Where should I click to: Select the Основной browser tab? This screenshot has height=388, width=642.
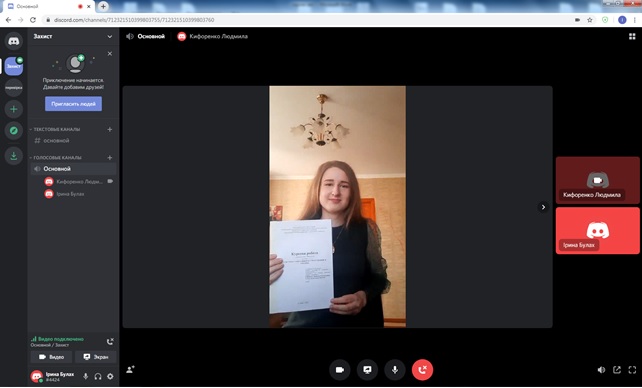[x=48, y=6]
